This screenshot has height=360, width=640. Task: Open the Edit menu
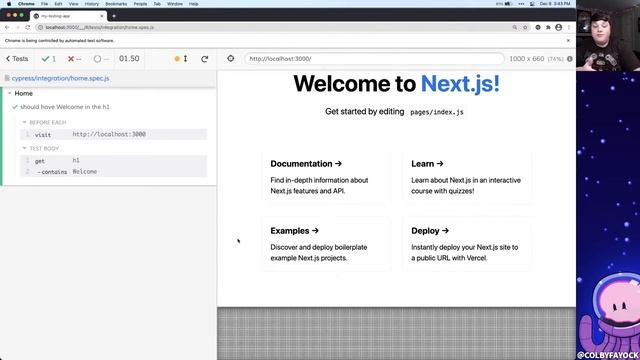58,4
